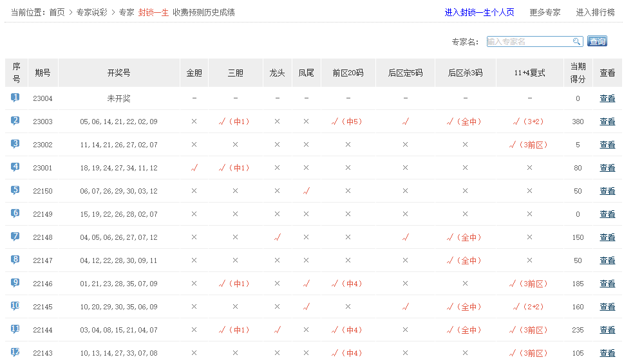Click the rank 10 badge icon
Viewport: 624px width, 364px height.
pos(15,306)
